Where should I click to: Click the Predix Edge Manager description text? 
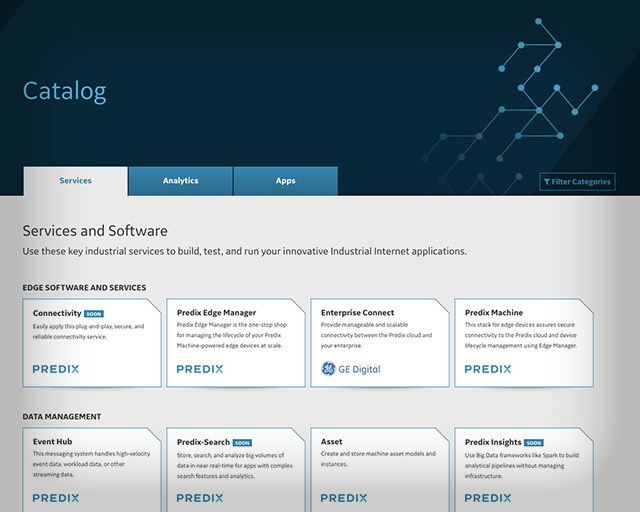click(x=232, y=335)
